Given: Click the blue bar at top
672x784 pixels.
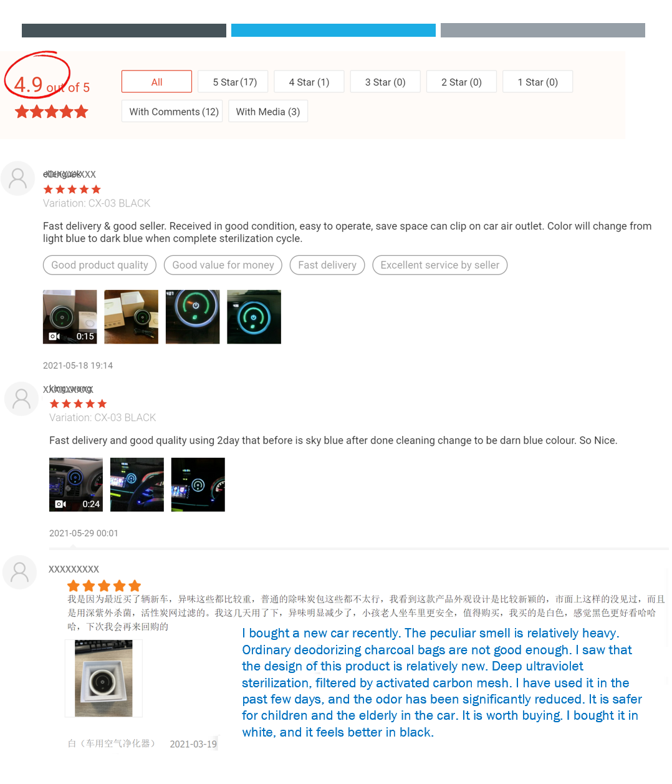Looking at the screenshot, I should pos(334,31).
